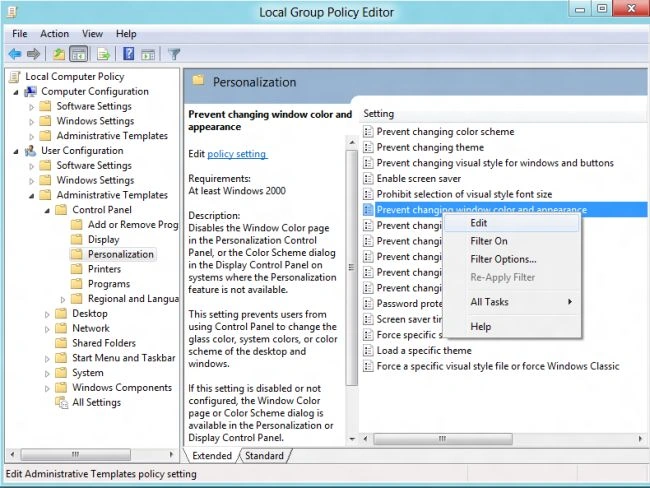Follow the policy setting link
The height and width of the screenshot is (488, 650).
(237, 154)
